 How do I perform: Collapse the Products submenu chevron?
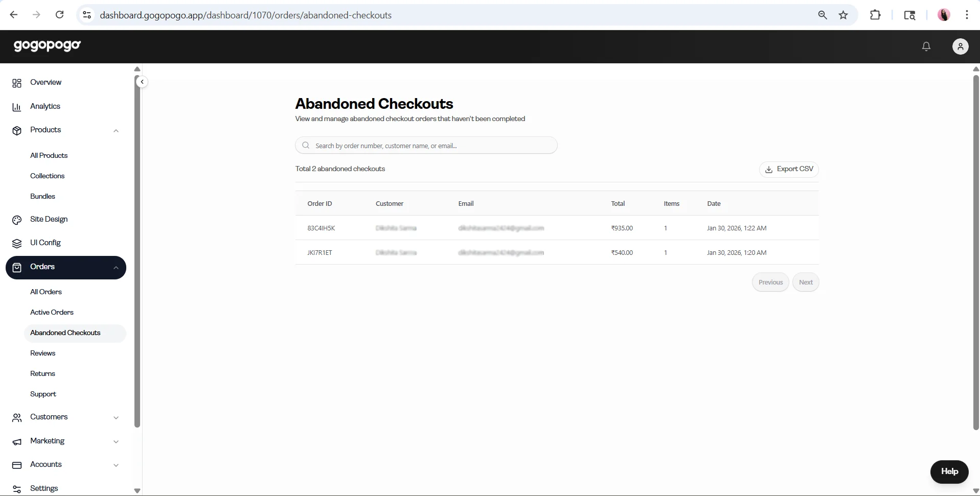coord(116,131)
